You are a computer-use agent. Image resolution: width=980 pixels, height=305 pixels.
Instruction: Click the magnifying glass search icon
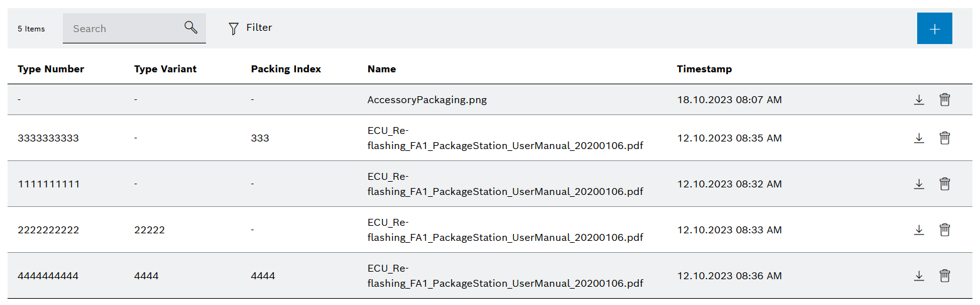[191, 28]
